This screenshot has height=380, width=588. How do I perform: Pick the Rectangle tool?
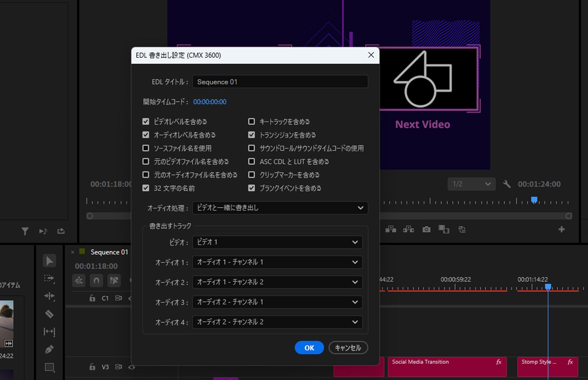pyautogui.click(x=50, y=367)
